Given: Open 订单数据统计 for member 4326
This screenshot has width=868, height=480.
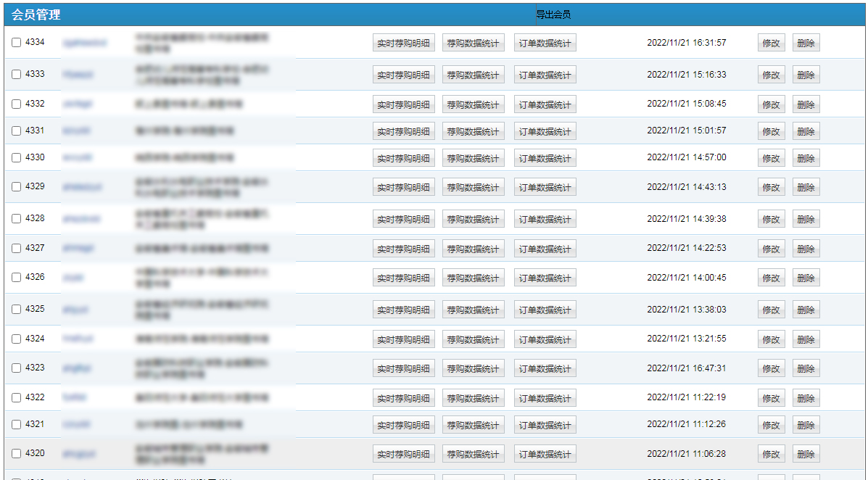Looking at the screenshot, I should click(x=545, y=278).
